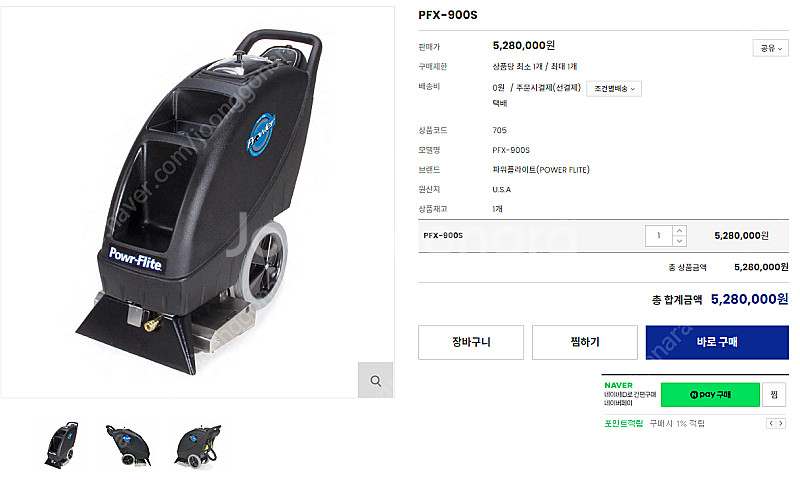Click the PFX-900S product title
Screen dimensions: 800x481
(x=448, y=15)
